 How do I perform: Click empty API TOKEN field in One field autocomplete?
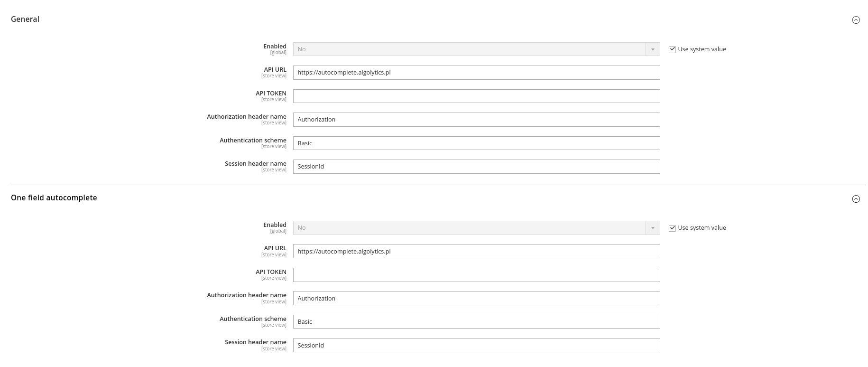[476, 275]
